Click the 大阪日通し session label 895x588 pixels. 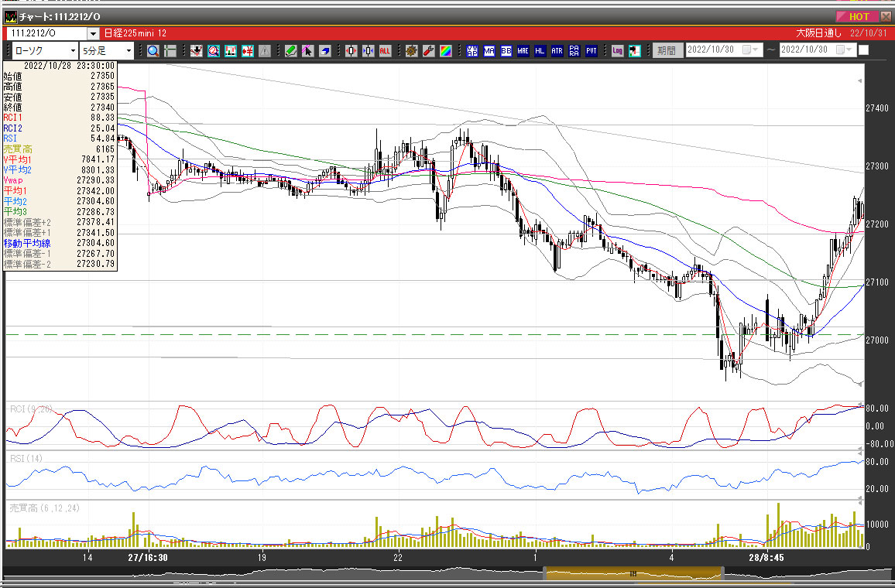[x=818, y=33]
